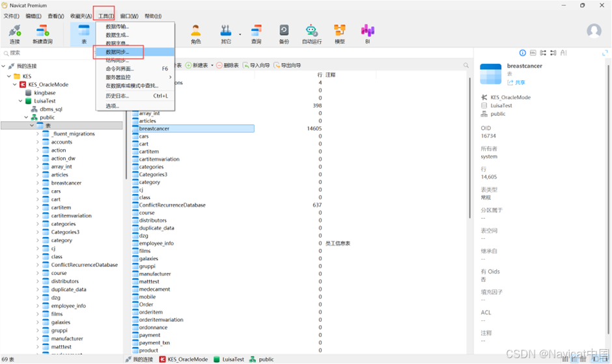Choose 历史日志... Ctrl+L menu entry
Screen dimensions: 612x364
[135, 96]
